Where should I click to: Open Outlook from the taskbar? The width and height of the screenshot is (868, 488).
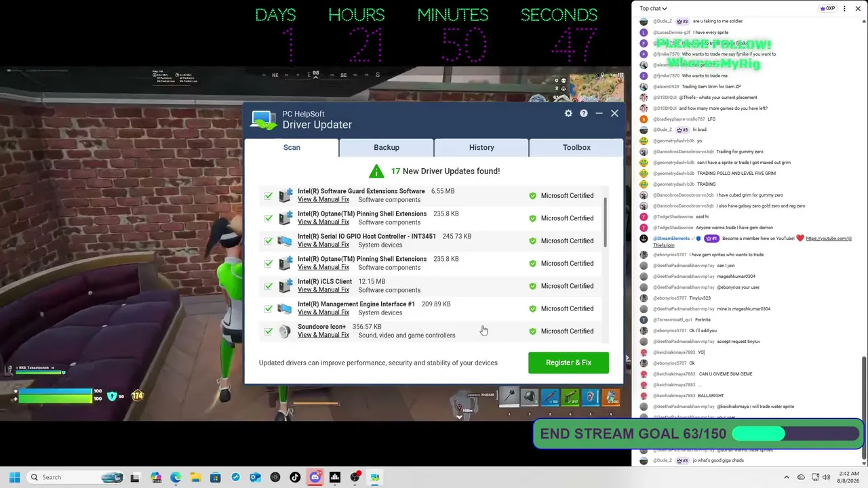(255, 477)
